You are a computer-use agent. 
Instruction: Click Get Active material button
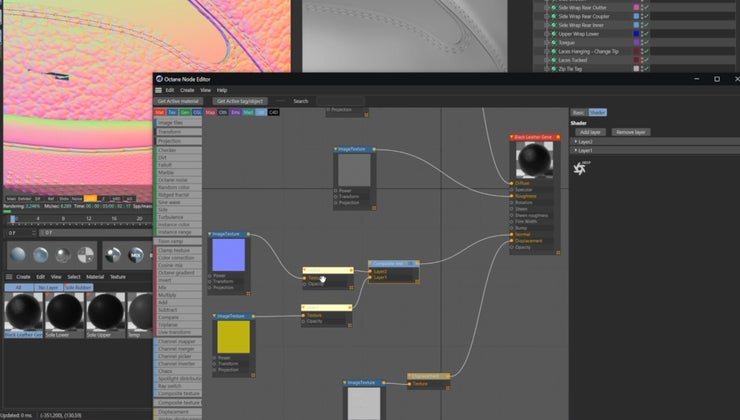178,101
